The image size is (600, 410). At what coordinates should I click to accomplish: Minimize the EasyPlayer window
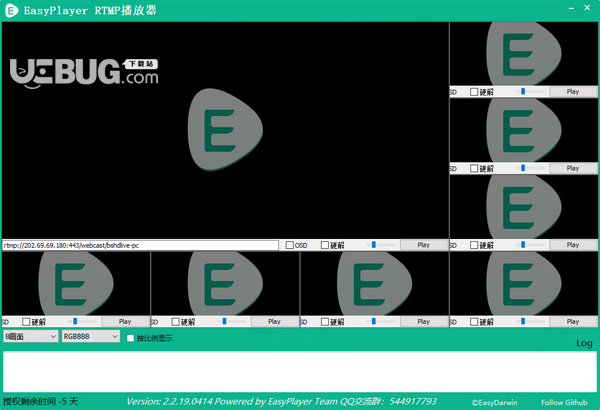tap(571, 8)
